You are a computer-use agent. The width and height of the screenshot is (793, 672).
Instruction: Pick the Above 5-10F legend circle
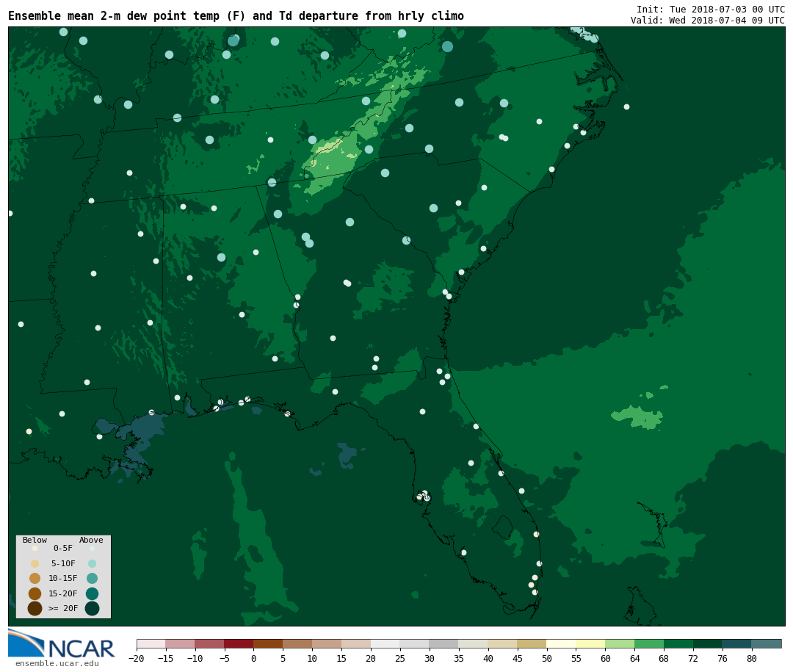(x=92, y=563)
